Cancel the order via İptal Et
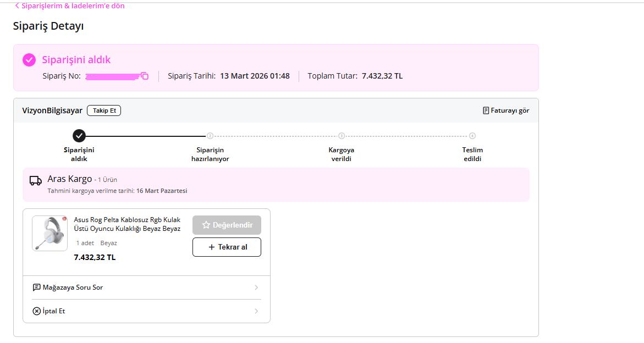The height and width of the screenshot is (343, 644). coord(146,311)
